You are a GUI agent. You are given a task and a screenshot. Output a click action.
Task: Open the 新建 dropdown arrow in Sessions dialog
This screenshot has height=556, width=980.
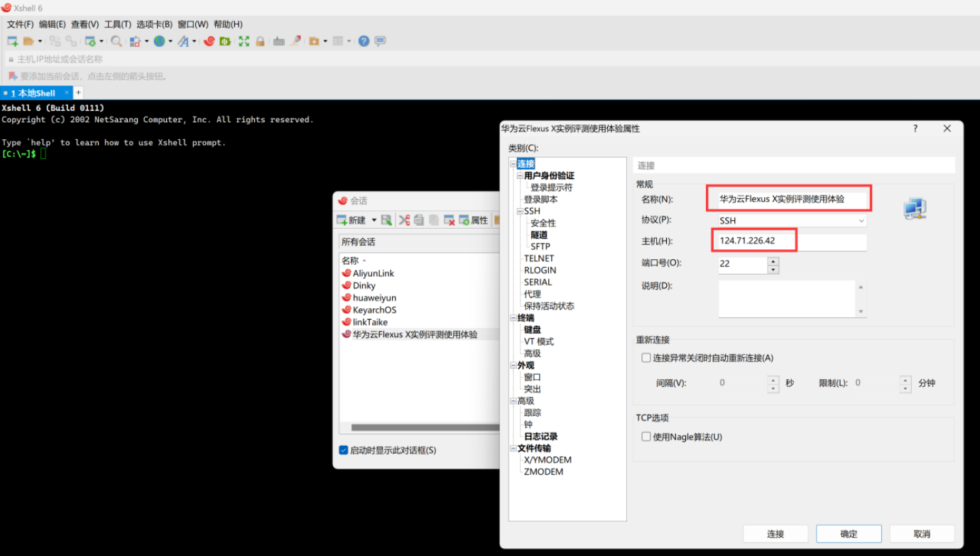374,220
